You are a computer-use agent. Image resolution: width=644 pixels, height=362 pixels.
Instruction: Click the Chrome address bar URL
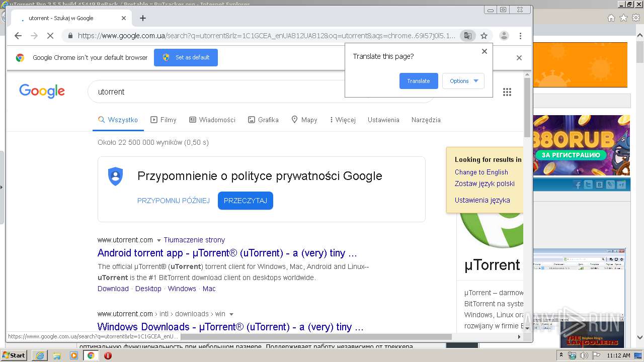267,36
